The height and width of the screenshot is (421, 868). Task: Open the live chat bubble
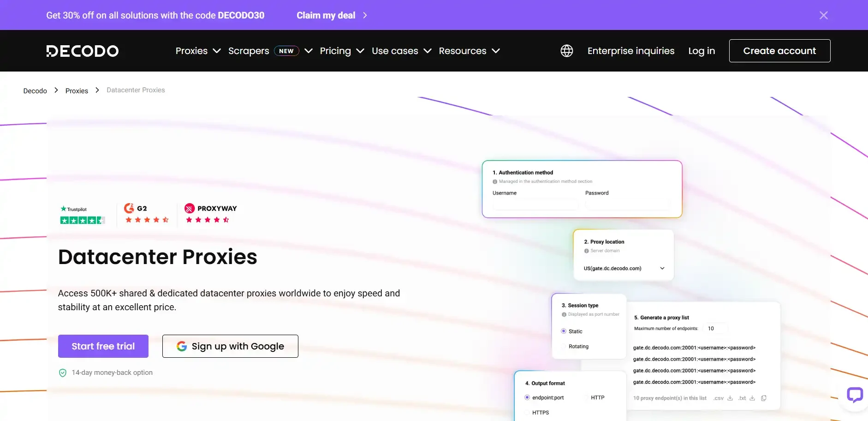(855, 395)
